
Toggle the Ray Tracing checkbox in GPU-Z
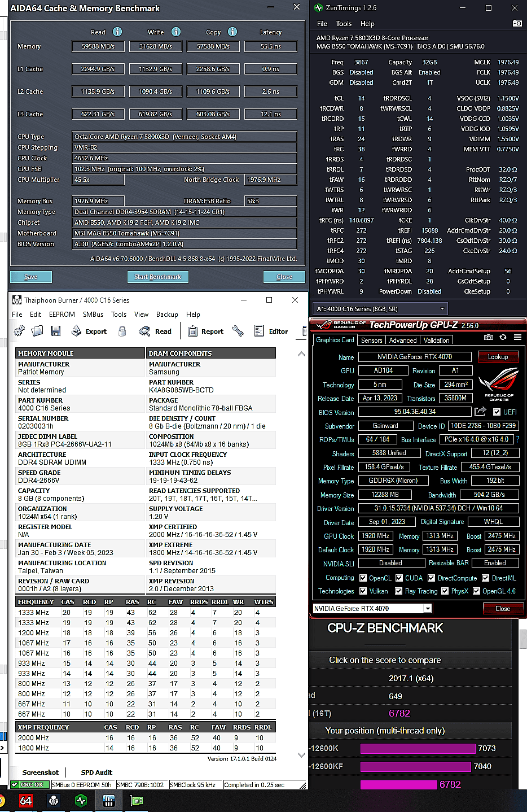pyautogui.click(x=398, y=591)
